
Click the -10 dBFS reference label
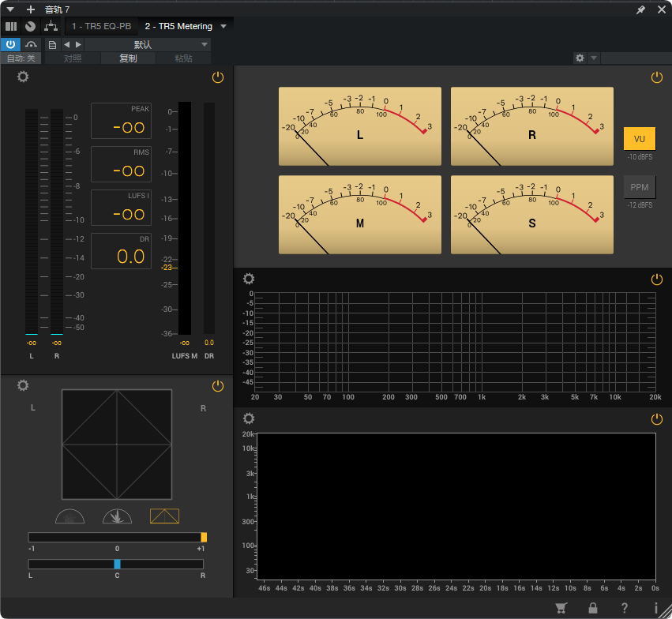pyautogui.click(x=640, y=157)
